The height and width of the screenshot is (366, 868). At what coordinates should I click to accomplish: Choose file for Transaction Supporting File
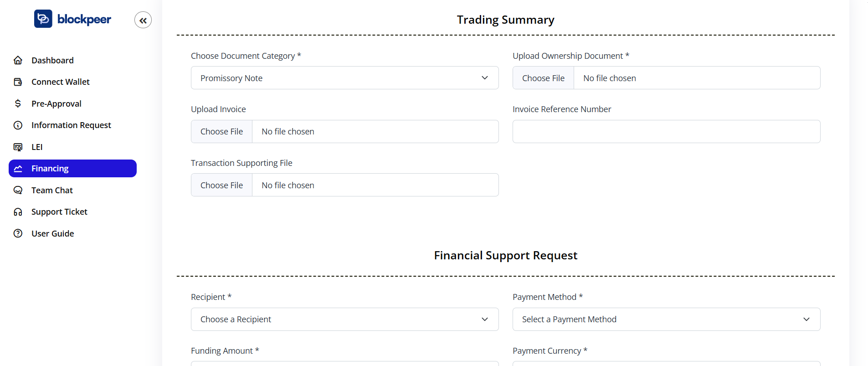coord(221,185)
